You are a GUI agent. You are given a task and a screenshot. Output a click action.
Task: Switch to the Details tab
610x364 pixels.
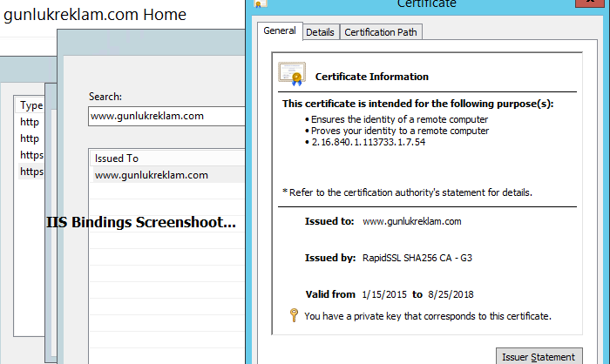(x=320, y=32)
